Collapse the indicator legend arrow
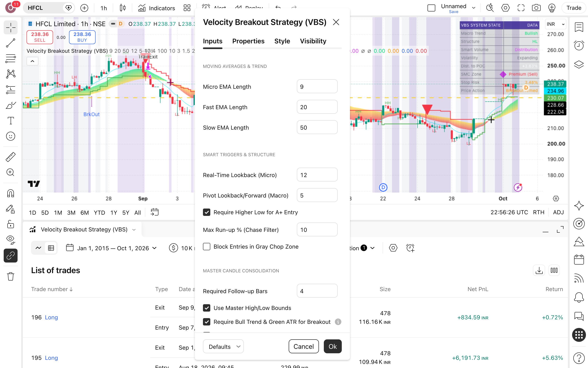This screenshot has height=368, width=588. pyautogui.click(x=32, y=61)
